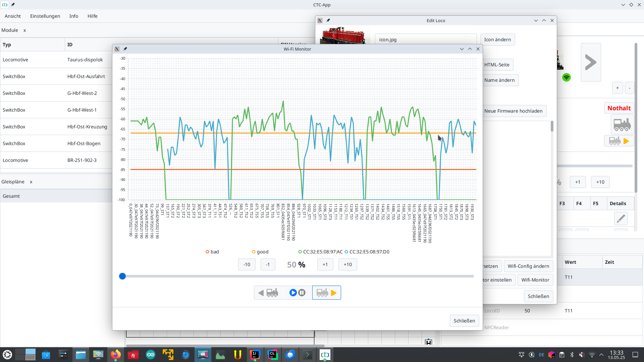
Task: Close the Gleispläne tab via x
Action: [x=31, y=182]
